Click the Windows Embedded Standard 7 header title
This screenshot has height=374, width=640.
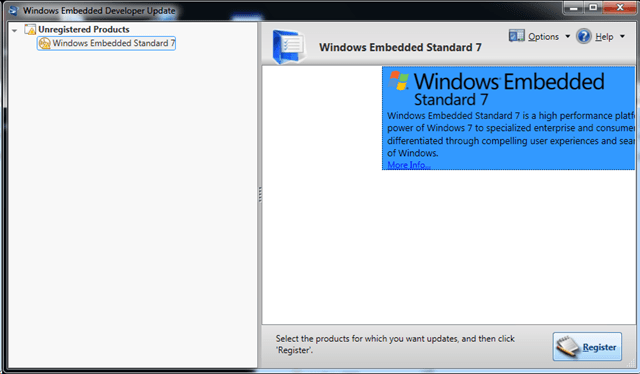coord(400,47)
